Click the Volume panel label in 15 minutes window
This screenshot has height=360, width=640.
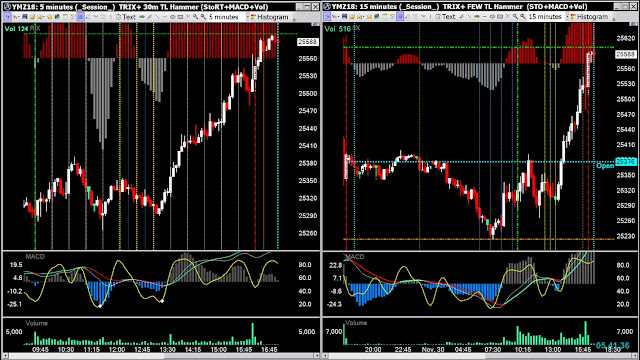click(356, 322)
